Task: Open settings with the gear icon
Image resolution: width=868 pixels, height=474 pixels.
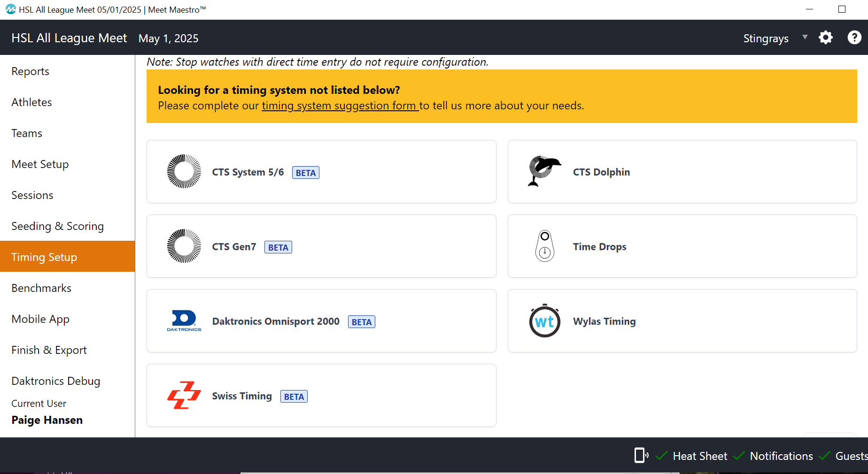Action: coord(826,38)
